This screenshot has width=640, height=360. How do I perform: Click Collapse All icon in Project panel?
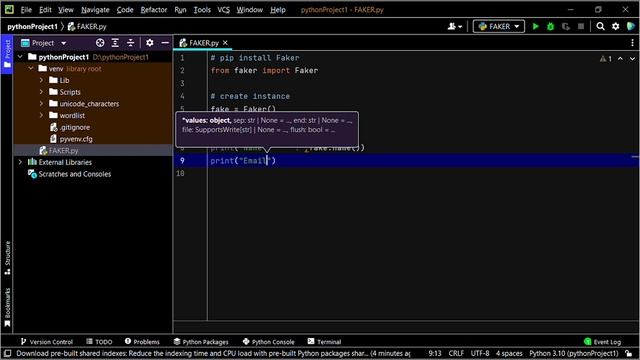pyautogui.click(x=131, y=43)
